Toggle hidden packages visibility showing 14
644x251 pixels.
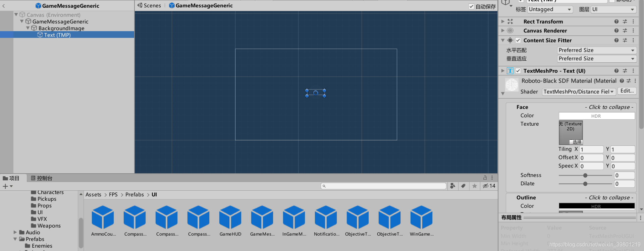point(489,186)
